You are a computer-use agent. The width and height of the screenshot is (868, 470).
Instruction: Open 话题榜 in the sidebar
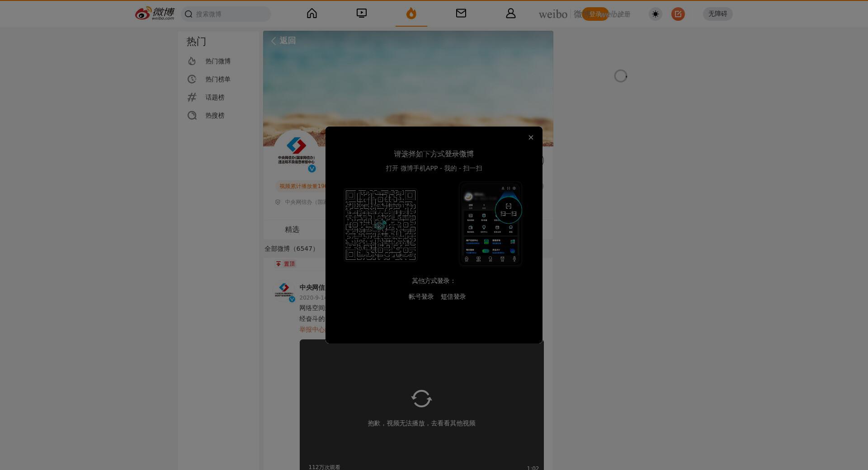click(x=218, y=97)
